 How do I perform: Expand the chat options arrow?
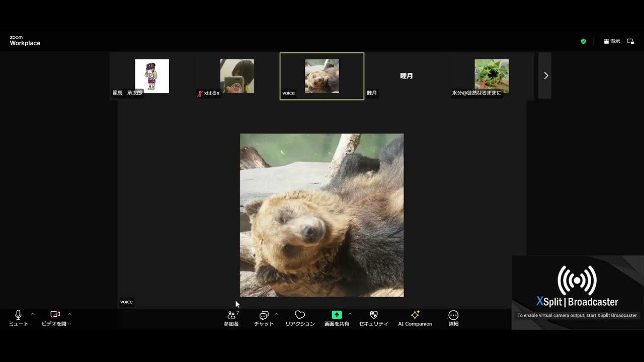tap(276, 314)
